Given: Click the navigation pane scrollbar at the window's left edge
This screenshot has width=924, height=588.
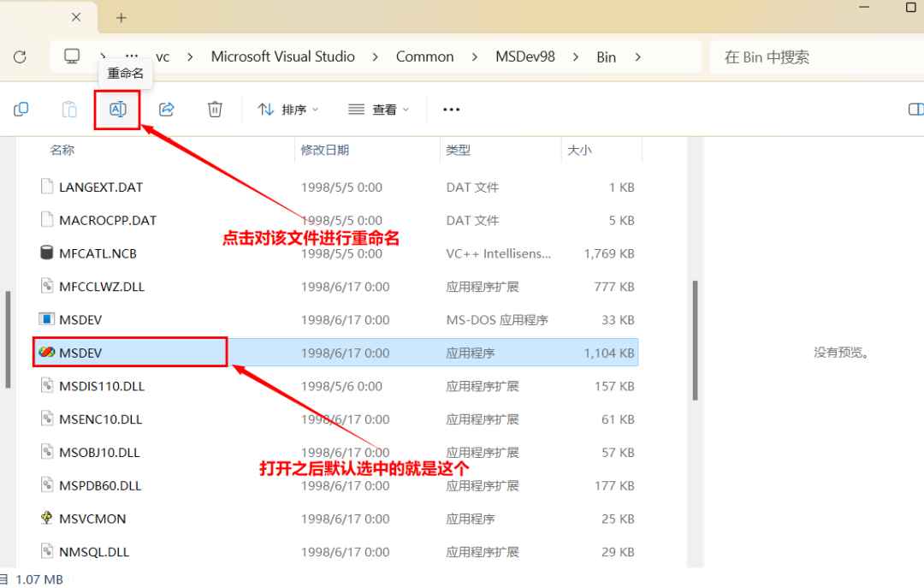Looking at the screenshot, I should tap(8, 340).
